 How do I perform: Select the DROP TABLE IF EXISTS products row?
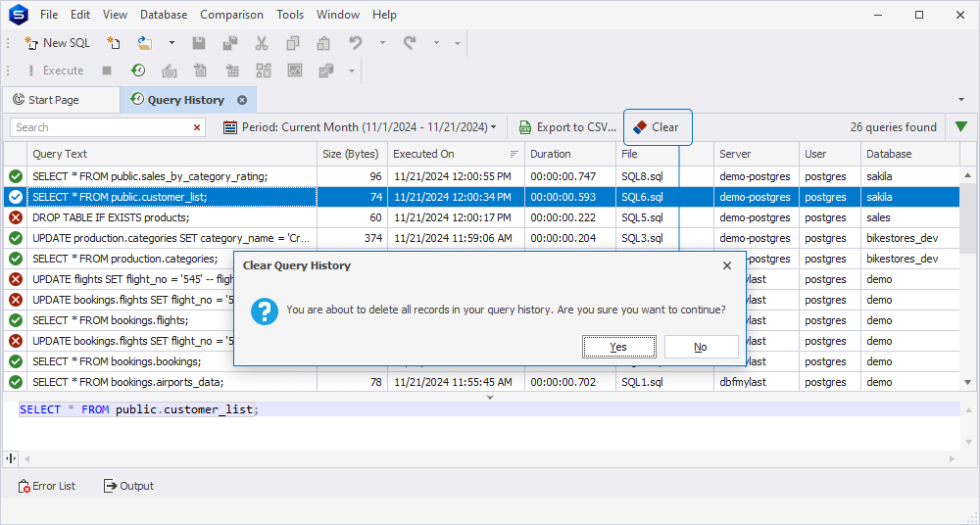[x=481, y=217]
